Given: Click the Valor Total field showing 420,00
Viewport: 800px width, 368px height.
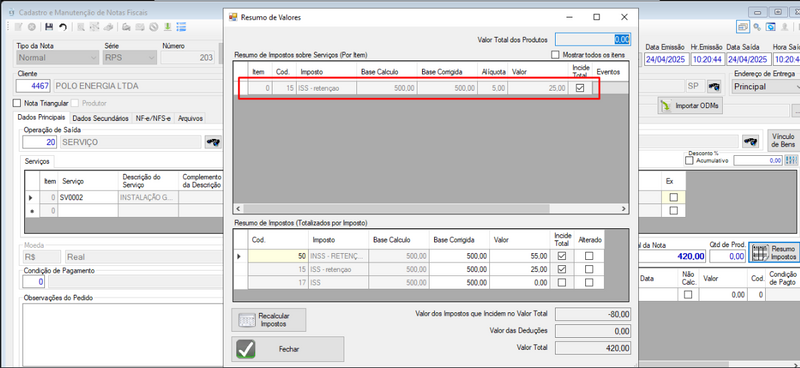Looking at the screenshot, I should pyautogui.click(x=593, y=348).
